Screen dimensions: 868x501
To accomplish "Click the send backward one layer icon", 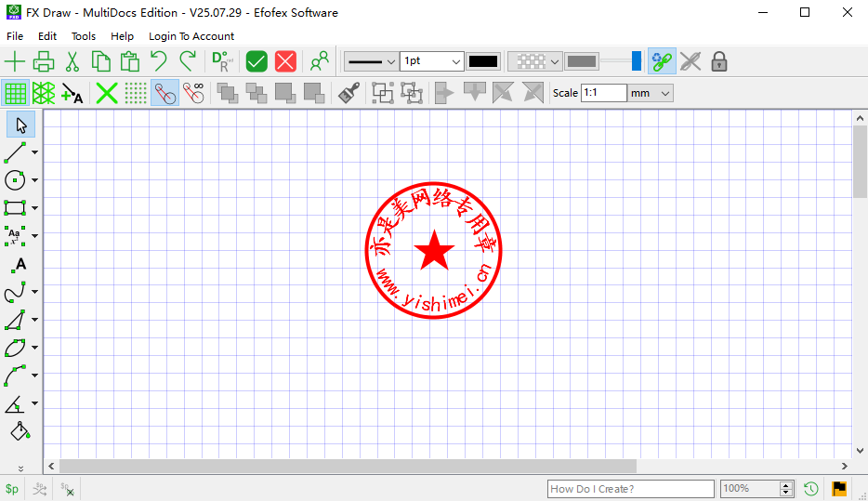I will 285,93.
